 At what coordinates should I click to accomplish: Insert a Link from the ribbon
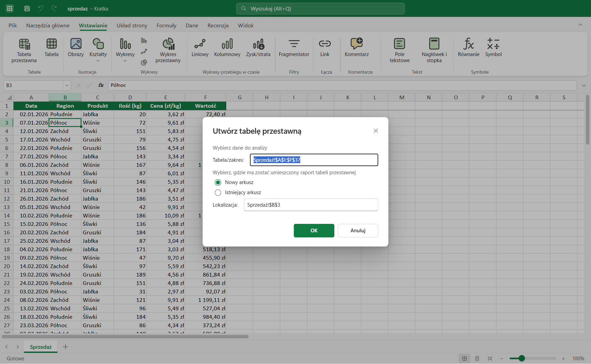[325, 48]
